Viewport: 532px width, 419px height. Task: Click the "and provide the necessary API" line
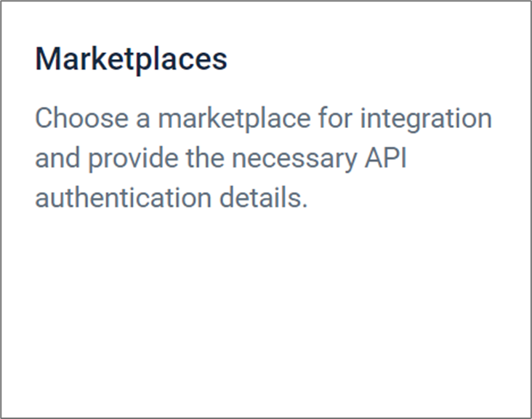(x=220, y=158)
